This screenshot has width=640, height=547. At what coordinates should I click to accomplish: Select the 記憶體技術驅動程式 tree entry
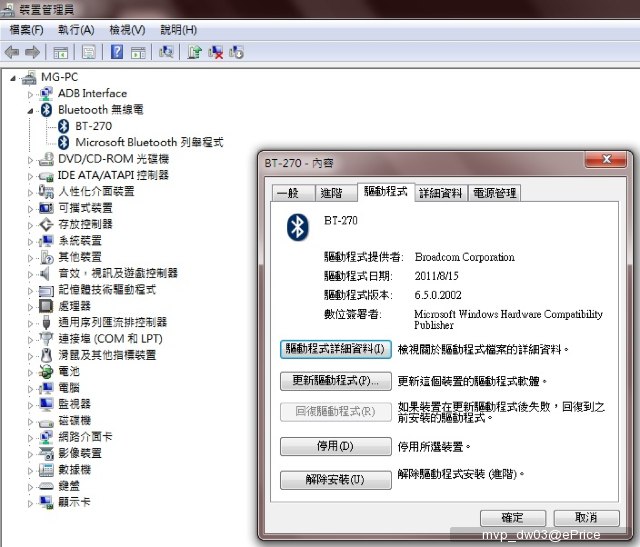[x=107, y=290]
